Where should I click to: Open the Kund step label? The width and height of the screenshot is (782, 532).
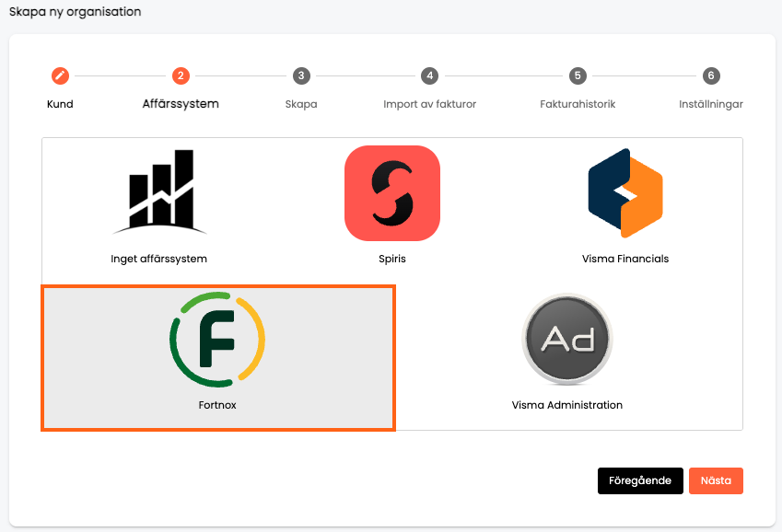(60, 104)
